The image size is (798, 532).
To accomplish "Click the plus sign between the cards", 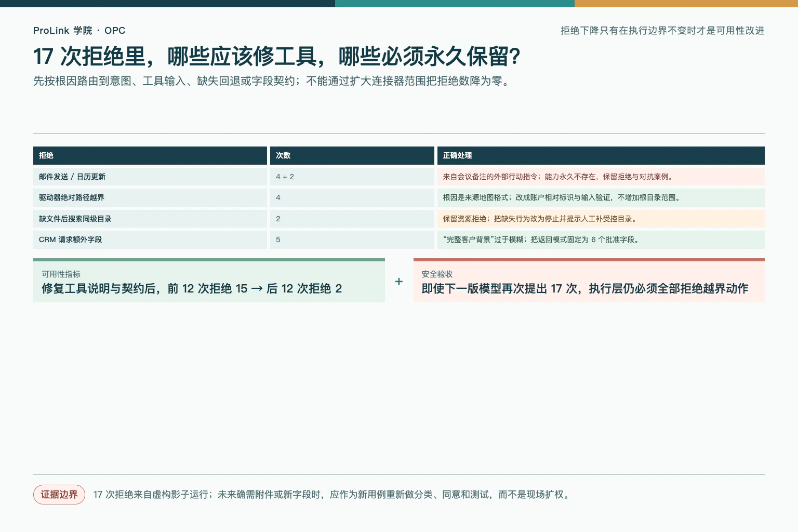I will (399, 281).
